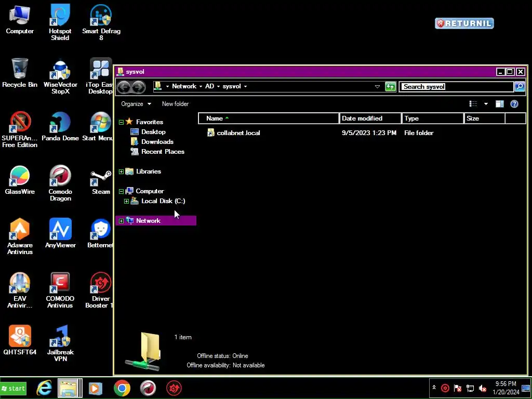
Task: Open the Organize dropdown menu
Action: click(x=136, y=104)
